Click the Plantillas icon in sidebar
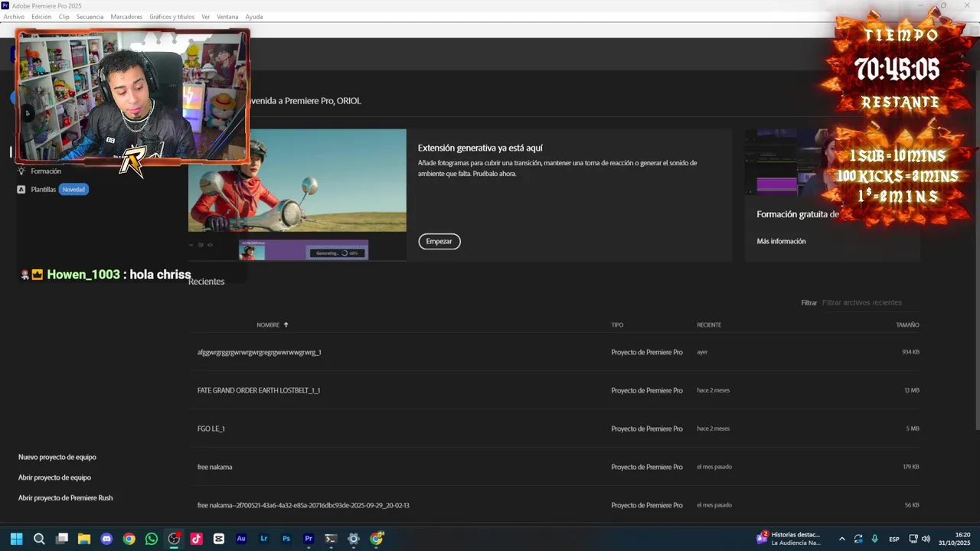980x551 pixels. point(21,189)
